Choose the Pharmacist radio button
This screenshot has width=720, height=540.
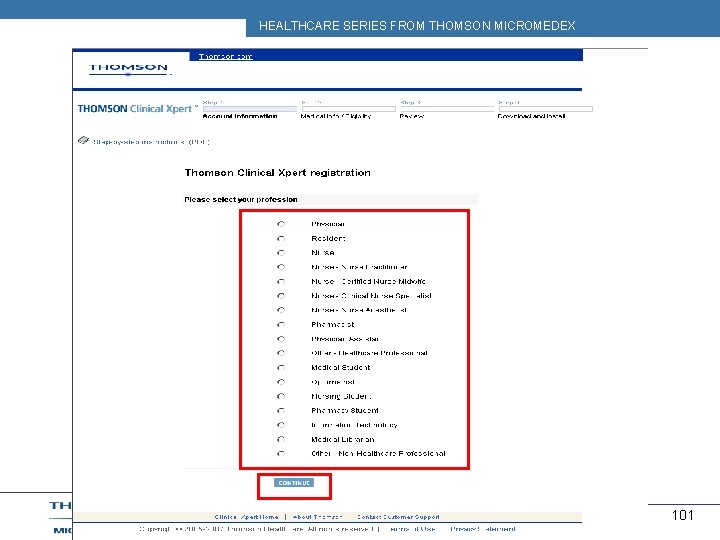click(x=281, y=325)
